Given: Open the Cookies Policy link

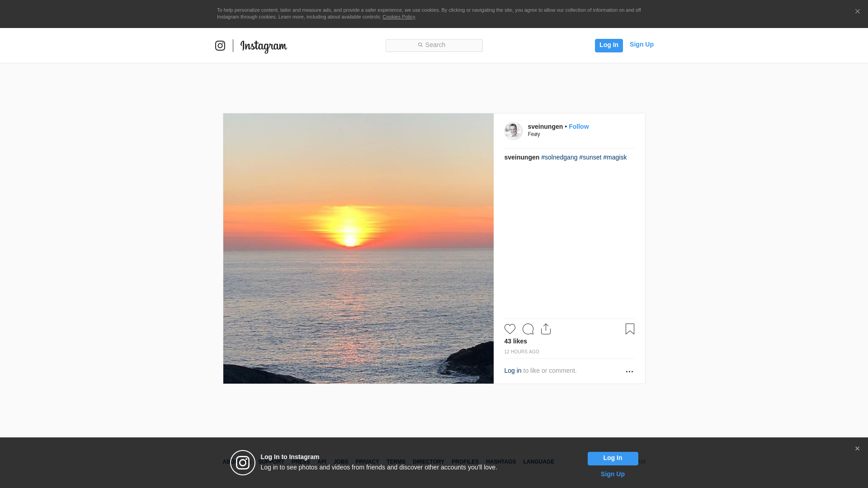Looking at the screenshot, I should click(398, 17).
